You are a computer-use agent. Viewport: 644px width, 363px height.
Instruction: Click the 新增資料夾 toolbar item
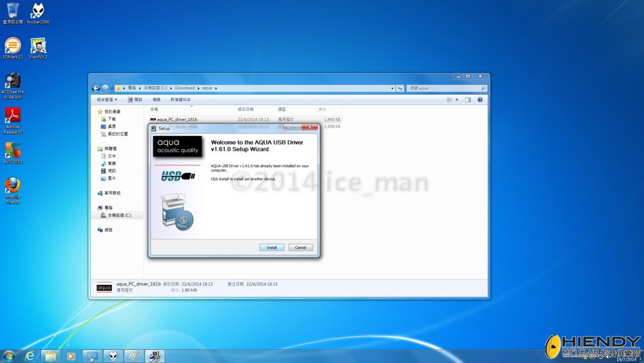tap(180, 100)
